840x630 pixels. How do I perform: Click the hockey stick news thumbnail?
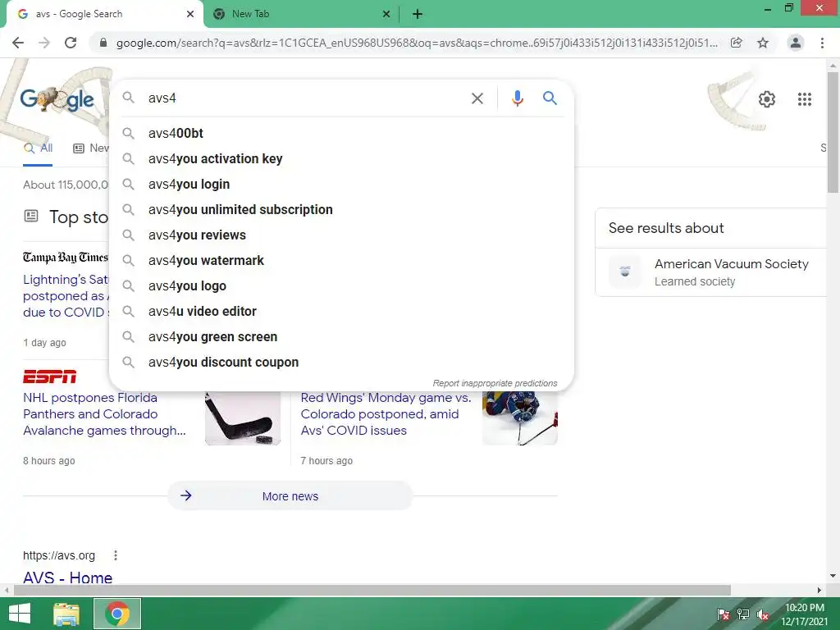click(x=243, y=418)
